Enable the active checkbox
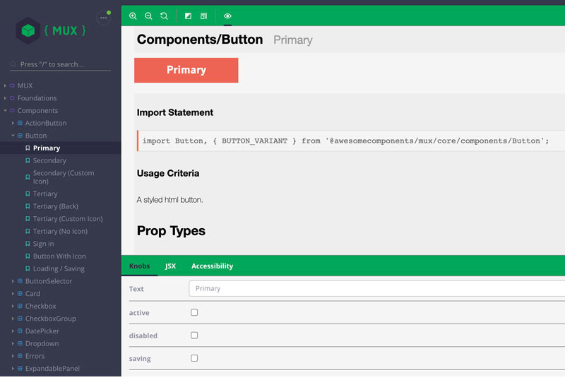This screenshot has height=392, width=565. pyautogui.click(x=194, y=312)
